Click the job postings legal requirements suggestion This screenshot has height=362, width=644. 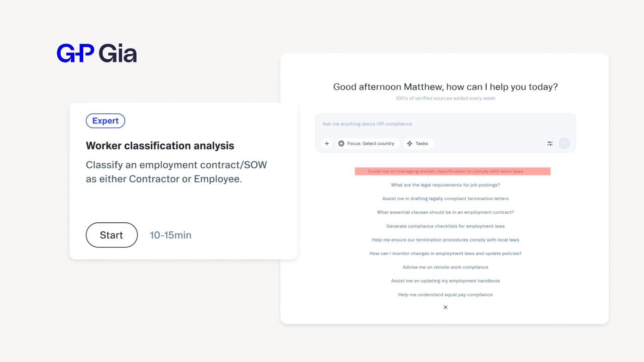coord(445,184)
